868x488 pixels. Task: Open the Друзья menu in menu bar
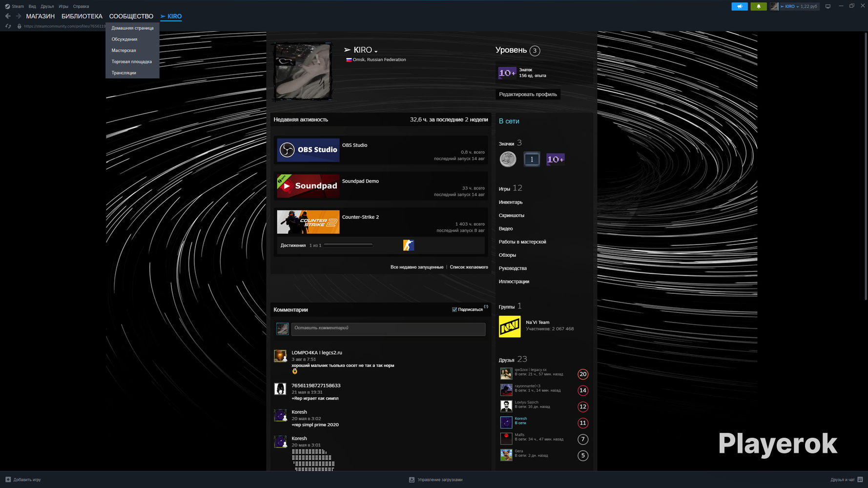pos(47,6)
